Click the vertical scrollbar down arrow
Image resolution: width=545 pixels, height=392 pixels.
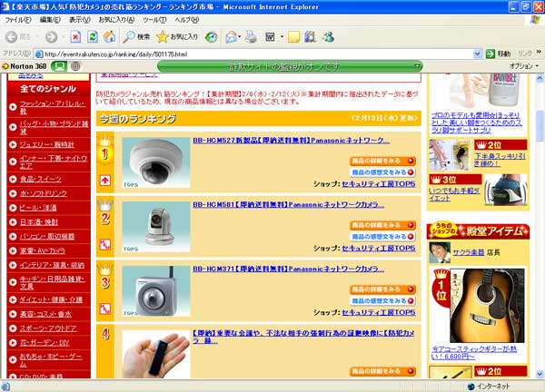click(x=540, y=374)
